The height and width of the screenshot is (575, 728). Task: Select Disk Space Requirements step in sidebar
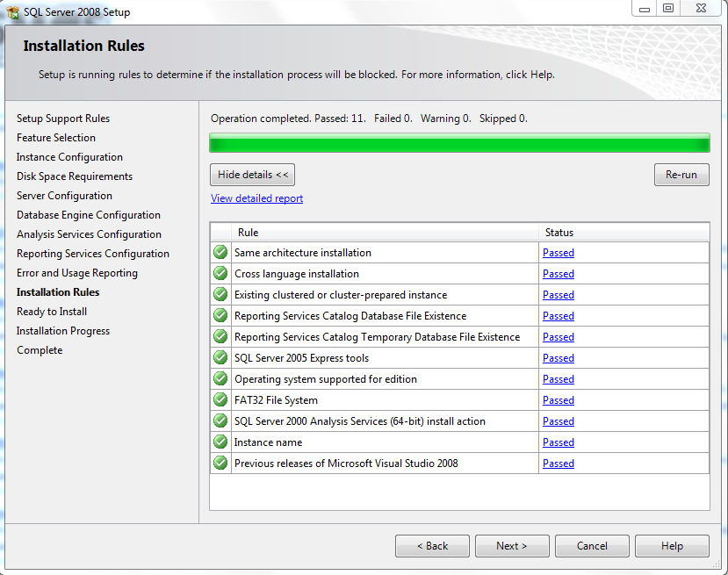(x=75, y=176)
